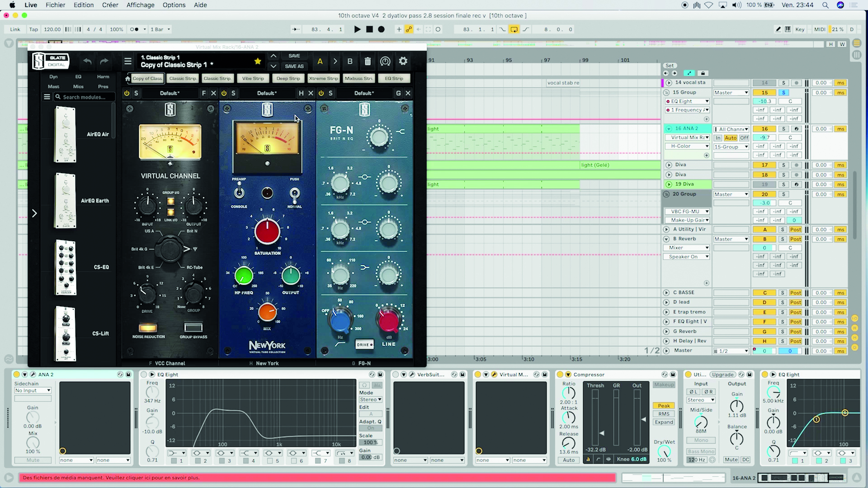This screenshot has height=488, width=868.
Task: Click the SAVE AS preset button
Action: [294, 66]
